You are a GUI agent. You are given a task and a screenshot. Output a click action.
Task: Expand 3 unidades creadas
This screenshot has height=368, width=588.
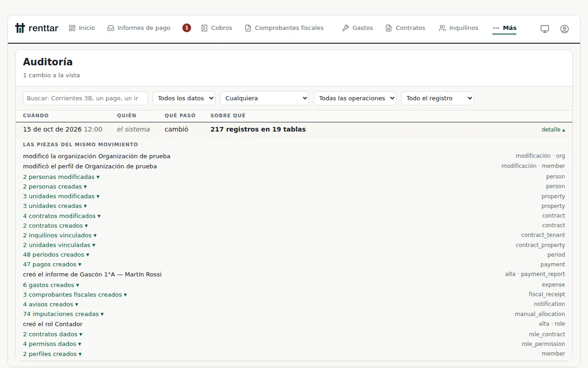pos(55,206)
